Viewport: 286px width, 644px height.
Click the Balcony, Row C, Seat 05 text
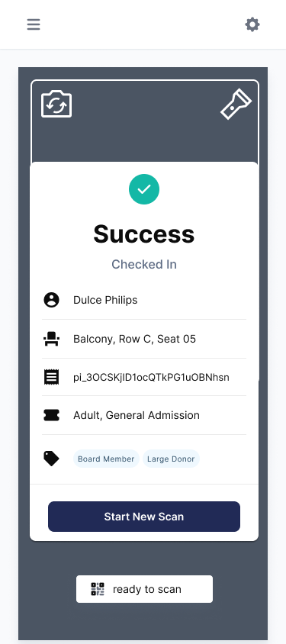click(x=134, y=340)
